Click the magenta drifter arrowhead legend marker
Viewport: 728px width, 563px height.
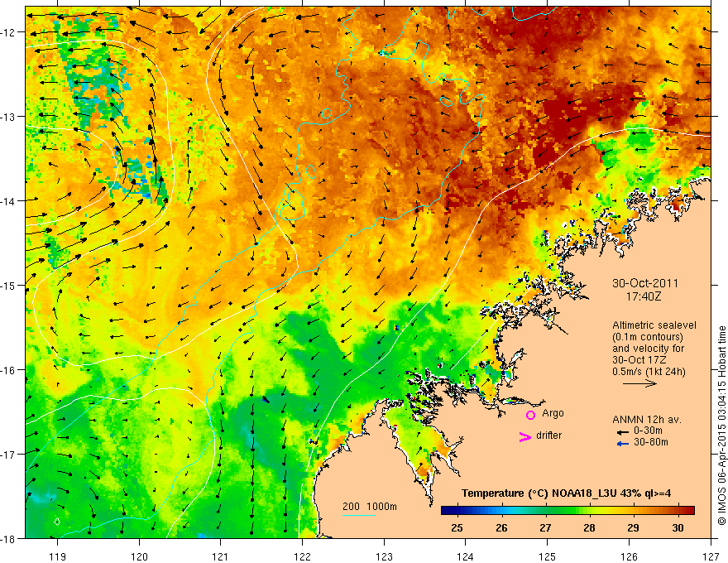pos(524,436)
